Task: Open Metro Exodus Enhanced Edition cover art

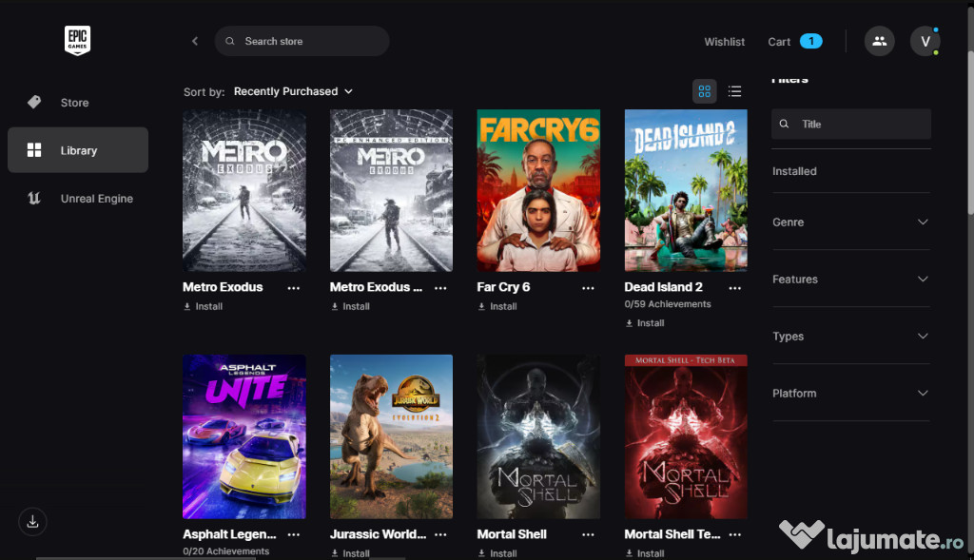Action: coord(391,190)
